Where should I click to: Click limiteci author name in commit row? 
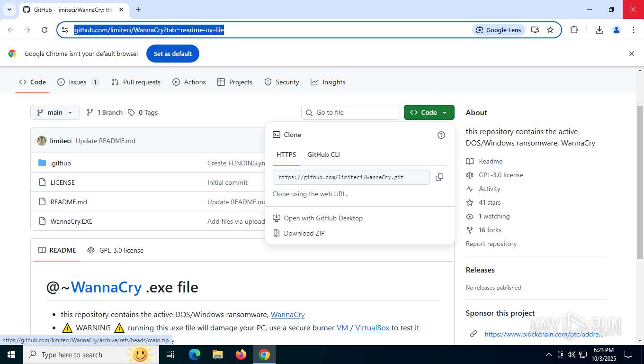click(61, 141)
